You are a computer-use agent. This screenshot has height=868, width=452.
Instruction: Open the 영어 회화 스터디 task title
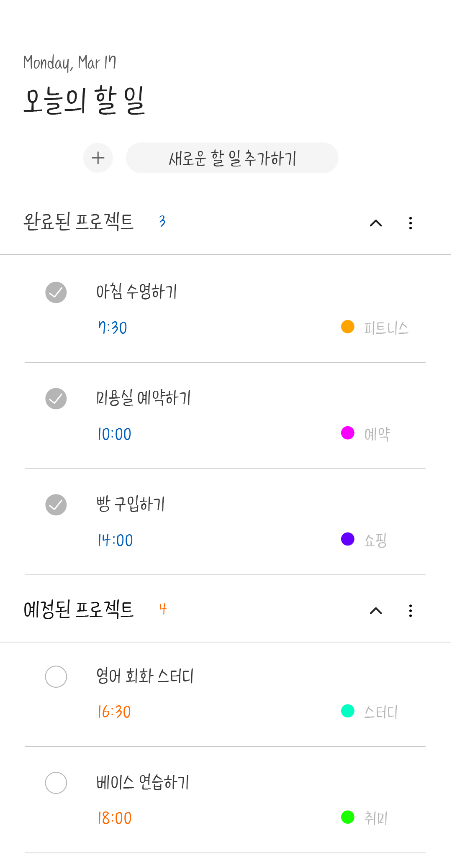click(145, 676)
